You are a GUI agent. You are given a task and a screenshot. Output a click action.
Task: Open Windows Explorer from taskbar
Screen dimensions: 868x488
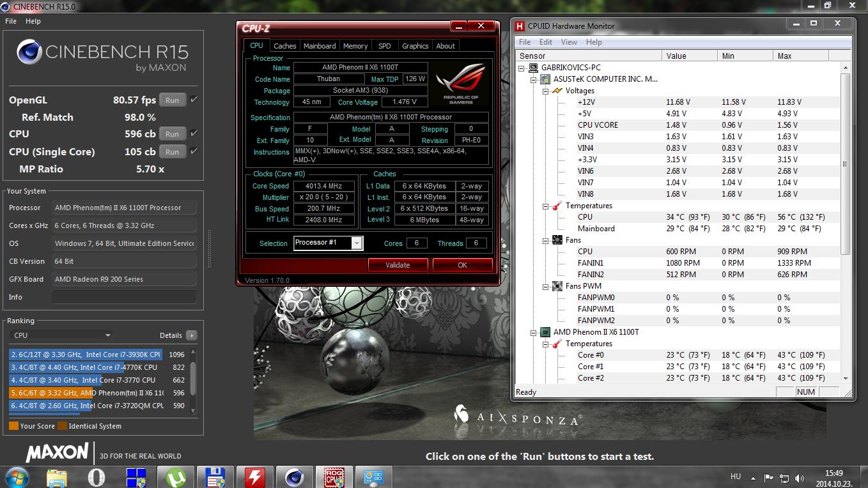[57, 477]
